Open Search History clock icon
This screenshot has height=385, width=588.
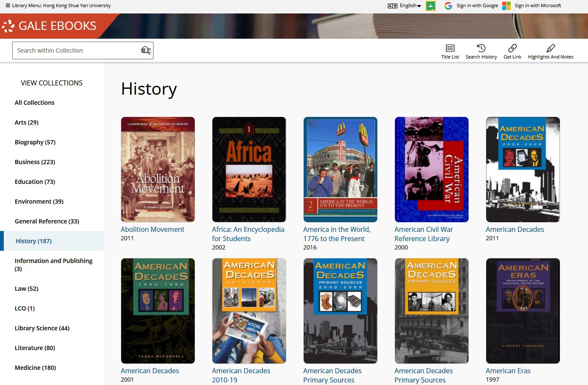(x=481, y=48)
